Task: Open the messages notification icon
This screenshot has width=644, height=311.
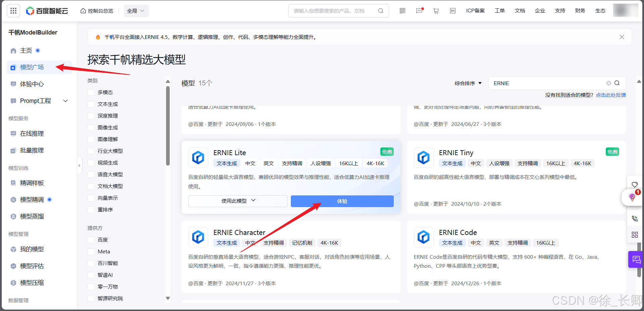Action: (419, 11)
